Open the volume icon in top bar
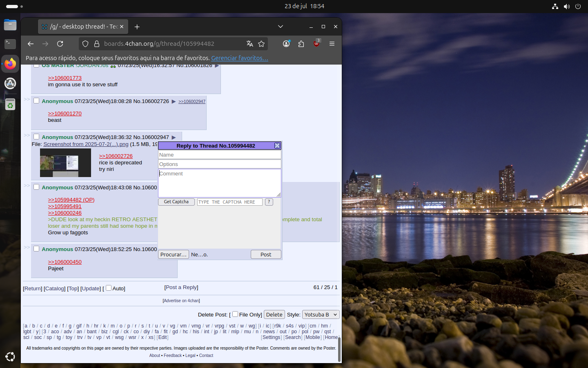The height and width of the screenshot is (368, 588). pyautogui.click(x=567, y=6)
